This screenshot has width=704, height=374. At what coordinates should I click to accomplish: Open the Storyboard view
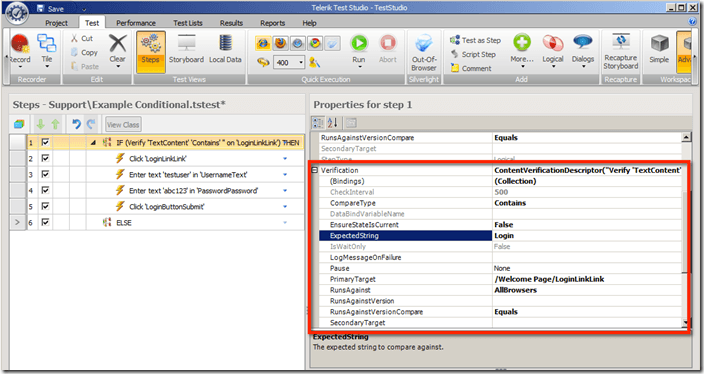click(x=186, y=49)
